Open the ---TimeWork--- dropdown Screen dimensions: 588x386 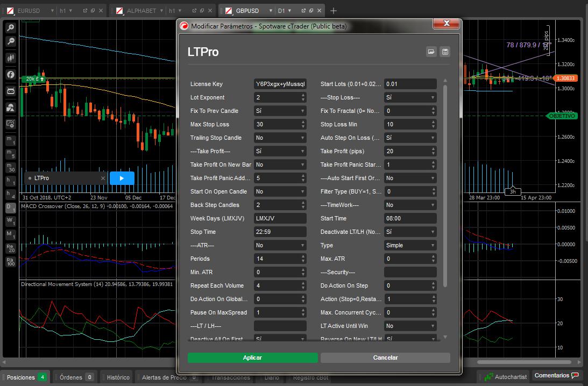pyautogui.click(x=410, y=205)
